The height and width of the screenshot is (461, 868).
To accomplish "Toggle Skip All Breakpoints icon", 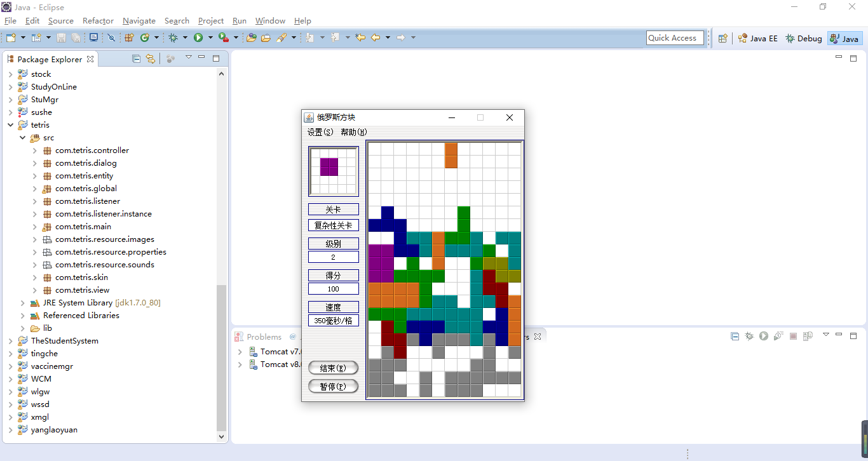I will (111, 38).
